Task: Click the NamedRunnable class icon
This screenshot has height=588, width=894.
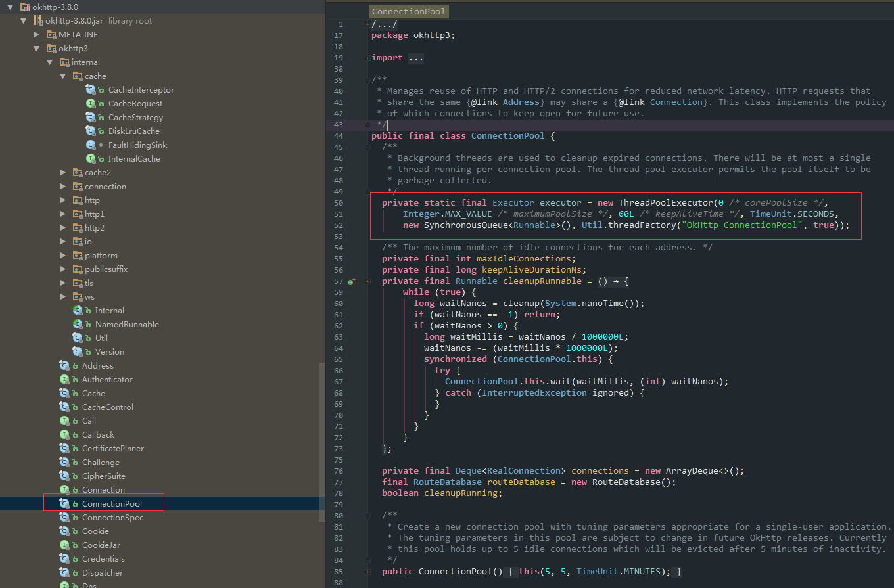Action: click(78, 325)
